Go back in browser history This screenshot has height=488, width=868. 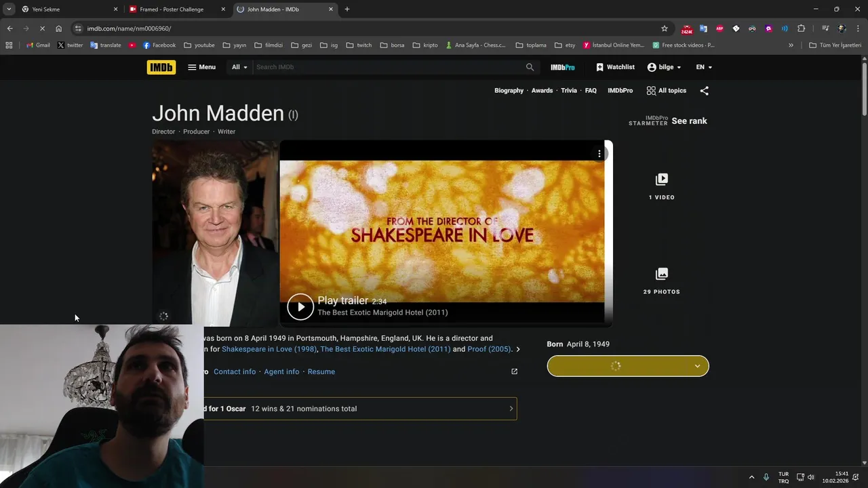click(x=9, y=28)
